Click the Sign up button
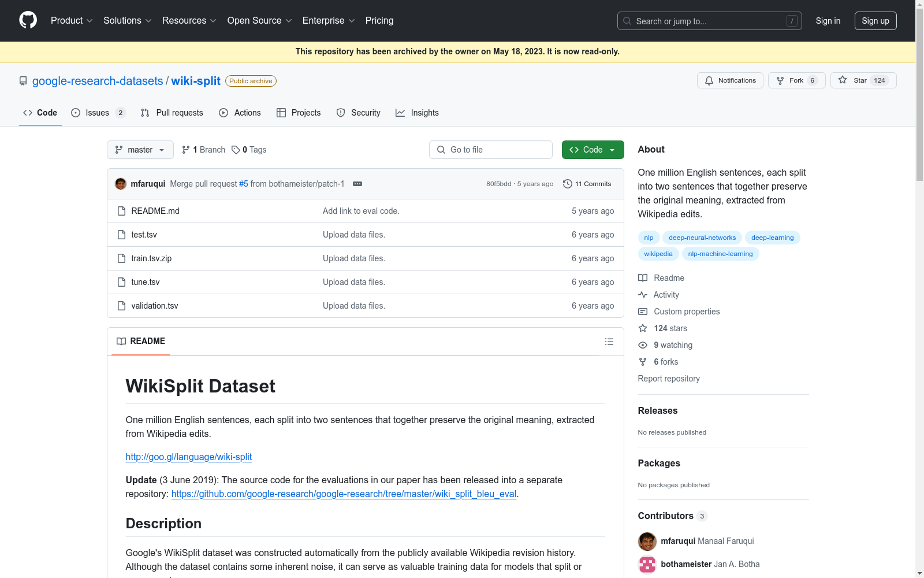The height and width of the screenshot is (578, 924). [875, 21]
